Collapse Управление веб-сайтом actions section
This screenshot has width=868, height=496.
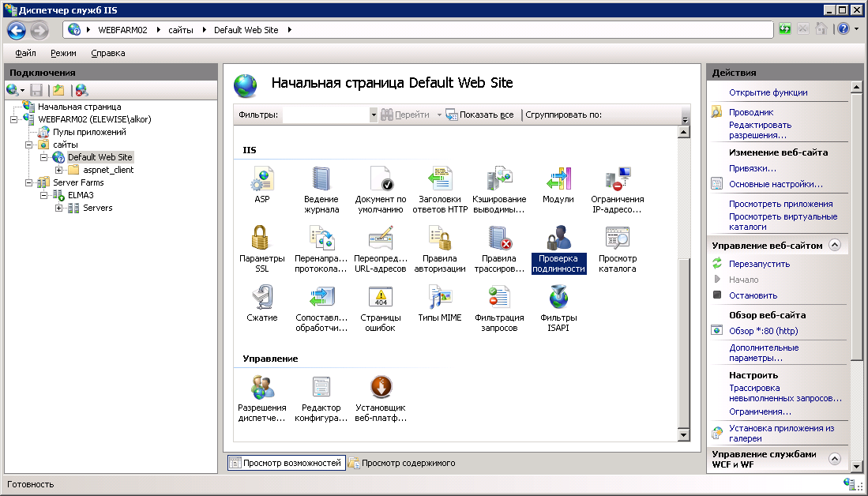[834, 246]
